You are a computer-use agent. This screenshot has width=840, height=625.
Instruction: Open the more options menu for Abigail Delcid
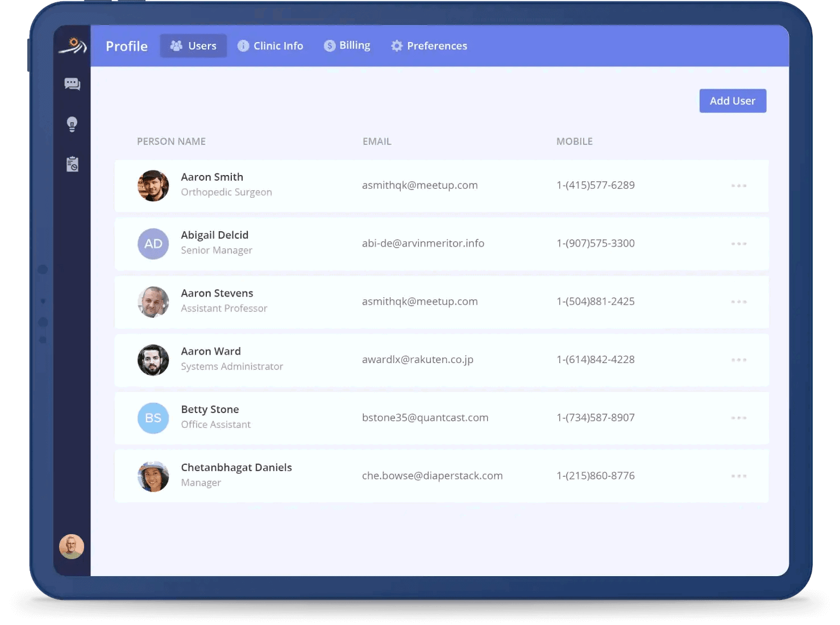[x=739, y=244]
